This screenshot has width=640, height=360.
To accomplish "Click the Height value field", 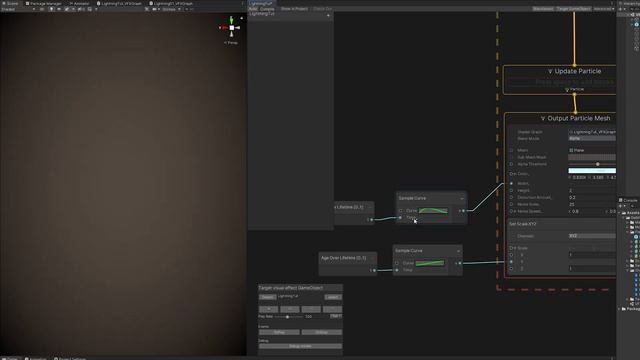I will (x=592, y=191).
